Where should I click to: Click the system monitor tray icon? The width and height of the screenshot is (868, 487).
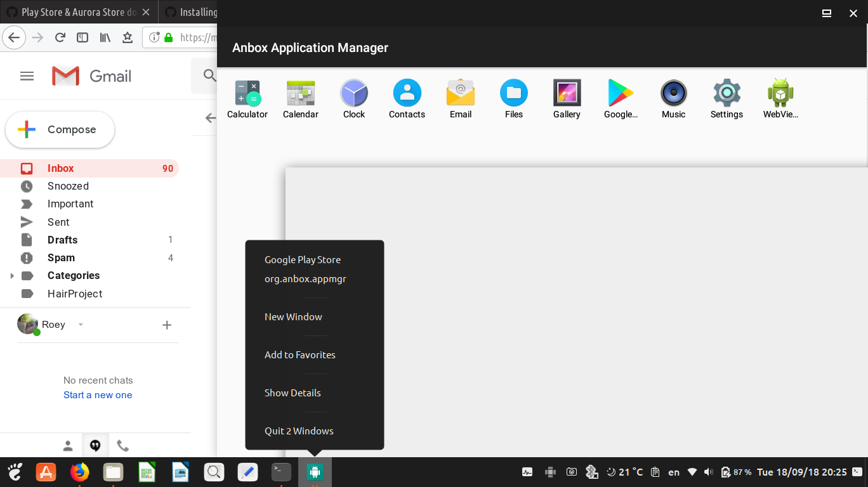click(527, 472)
